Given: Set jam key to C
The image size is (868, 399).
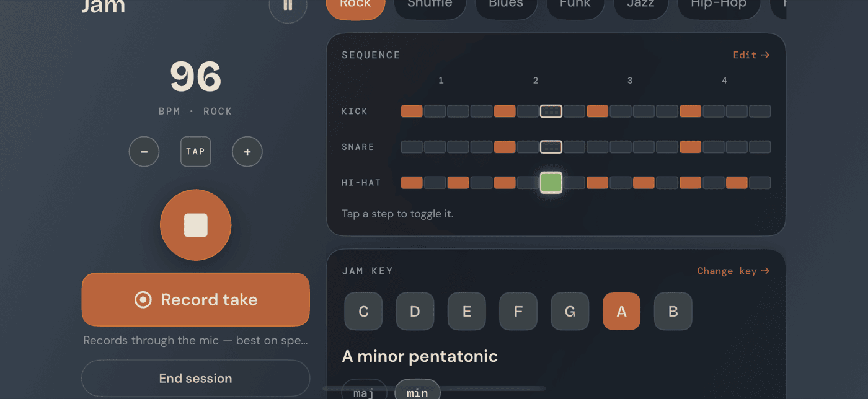Looking at the screenshot, I should tap(363, 311).
